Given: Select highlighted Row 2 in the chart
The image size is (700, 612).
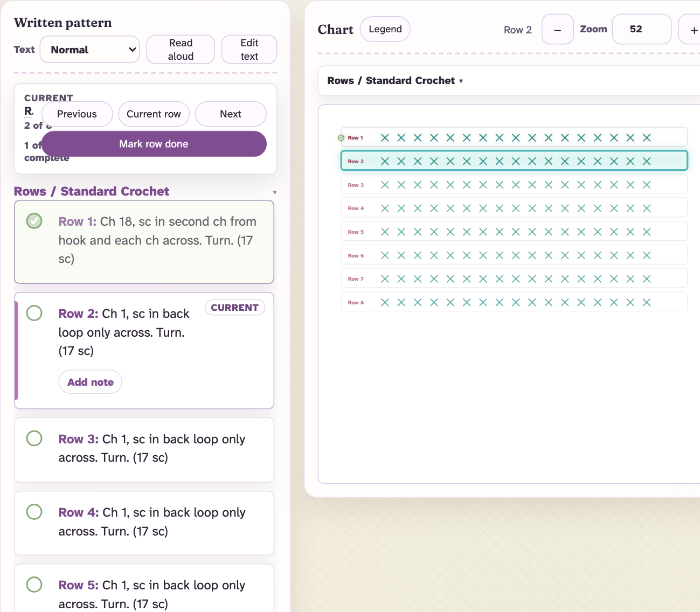Looking at the screenshot, I should tap(514, 161).
